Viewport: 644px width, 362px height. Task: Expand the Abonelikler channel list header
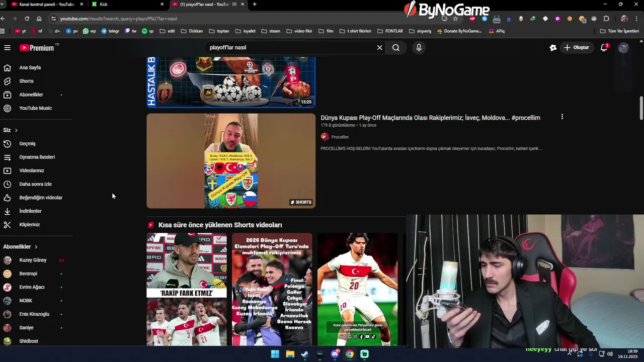tap(20, 247)
